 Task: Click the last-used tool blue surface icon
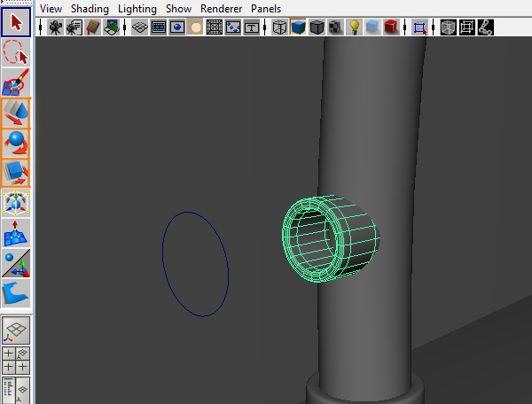pos(16,293)
